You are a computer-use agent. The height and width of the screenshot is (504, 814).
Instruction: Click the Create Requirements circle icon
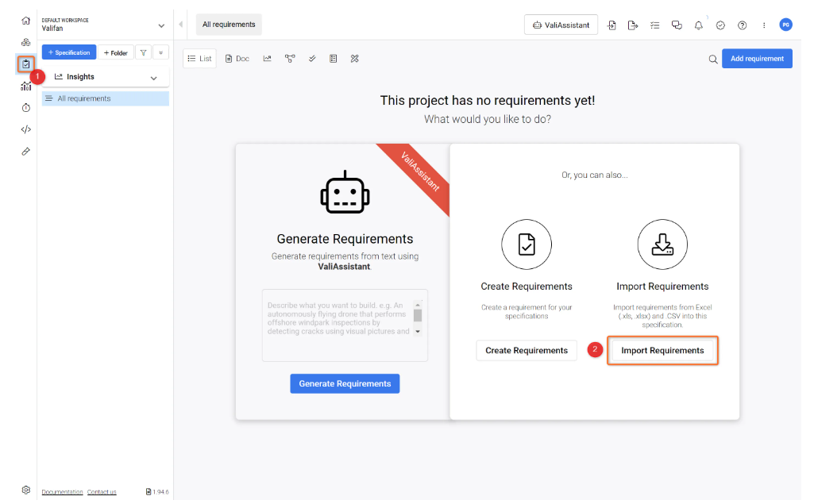click(527, 244)
